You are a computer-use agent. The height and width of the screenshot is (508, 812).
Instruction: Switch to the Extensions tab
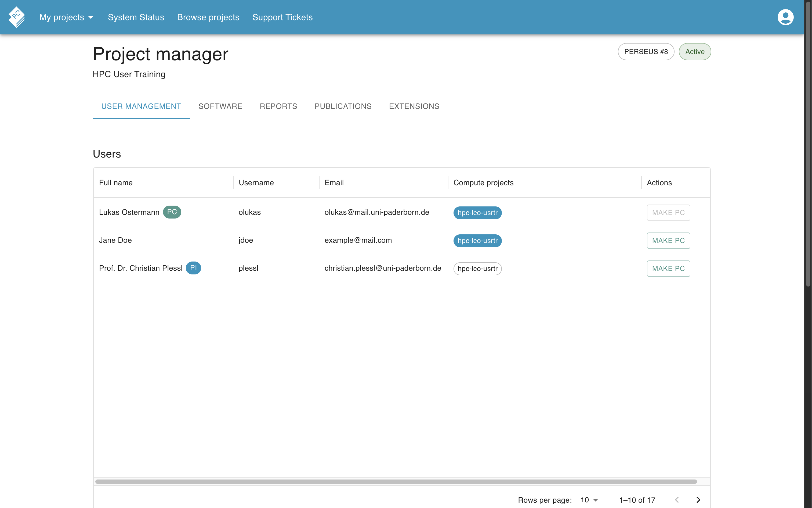(414, 106)
